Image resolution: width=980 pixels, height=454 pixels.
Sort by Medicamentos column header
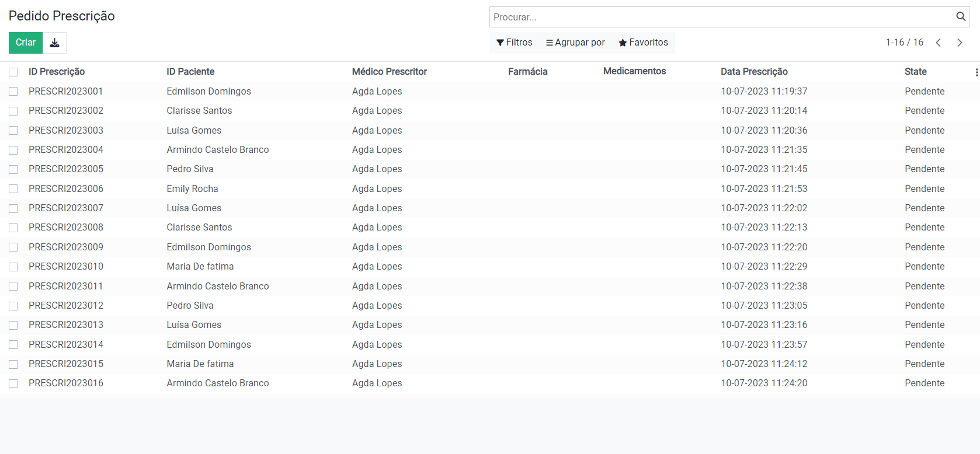point(635,71)
